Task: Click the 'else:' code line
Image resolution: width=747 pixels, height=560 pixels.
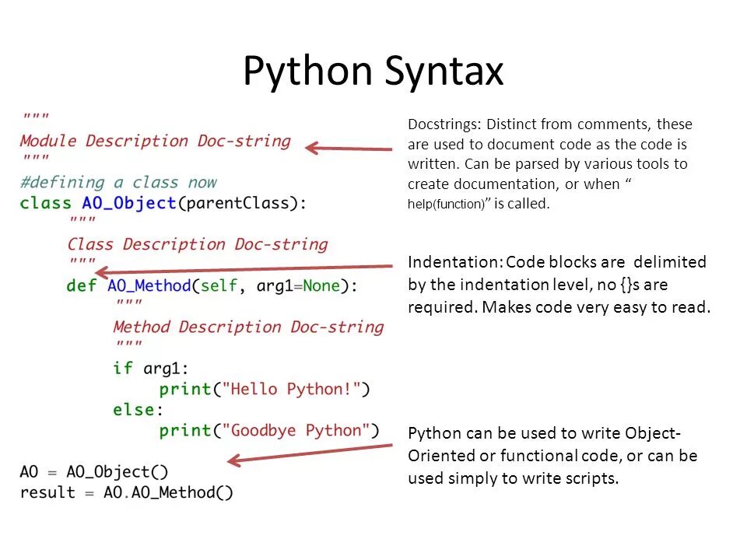Action: coord(138,410)
